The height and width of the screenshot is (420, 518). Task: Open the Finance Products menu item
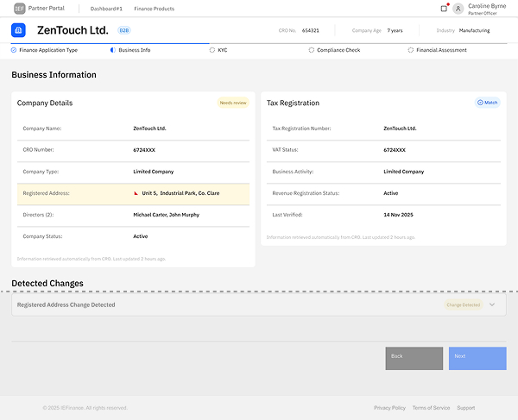point(155,9)
